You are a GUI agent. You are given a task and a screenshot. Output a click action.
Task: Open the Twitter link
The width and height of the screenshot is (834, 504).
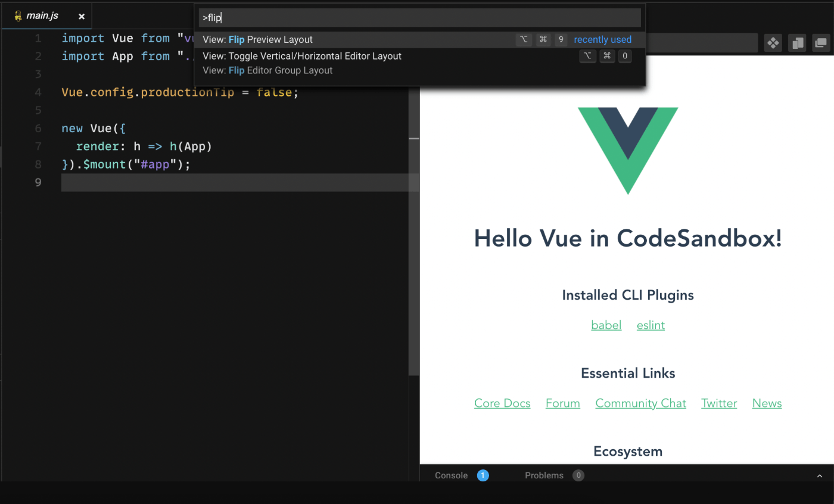(719, 403)
